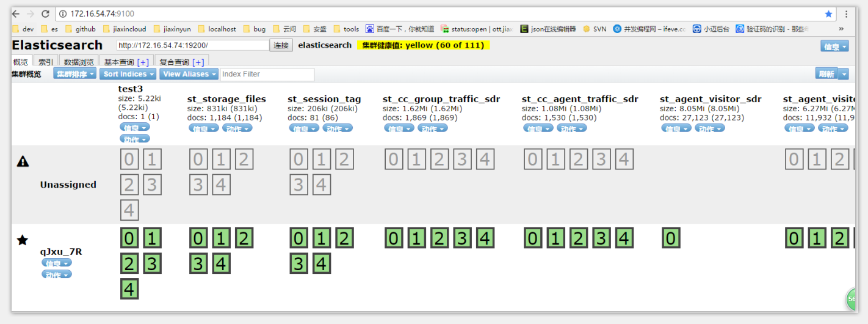Expand the 集群排序 dropdown
This screenshot has height=324, width=868.
point(74,74)
